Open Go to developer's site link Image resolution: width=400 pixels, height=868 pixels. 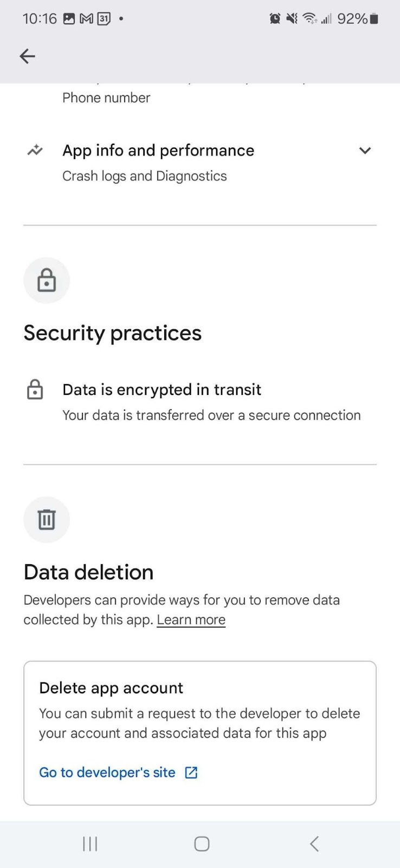click(107, 773)
